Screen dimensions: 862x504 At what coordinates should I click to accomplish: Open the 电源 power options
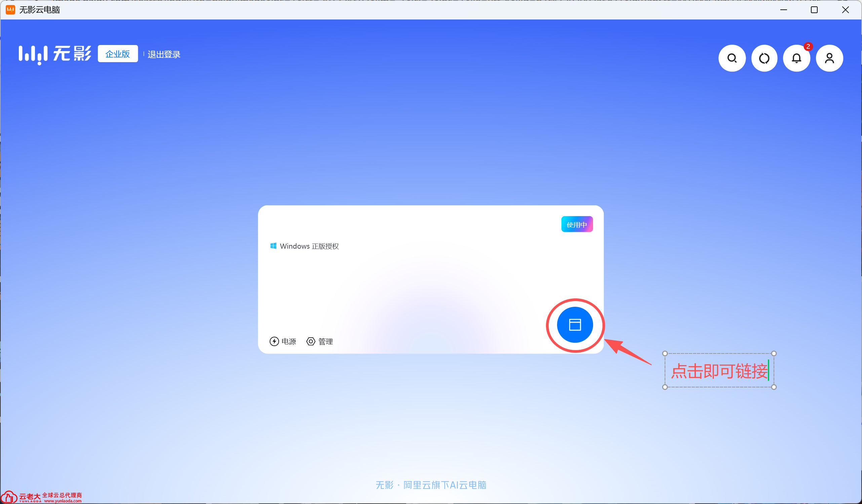tap(283, 341)
